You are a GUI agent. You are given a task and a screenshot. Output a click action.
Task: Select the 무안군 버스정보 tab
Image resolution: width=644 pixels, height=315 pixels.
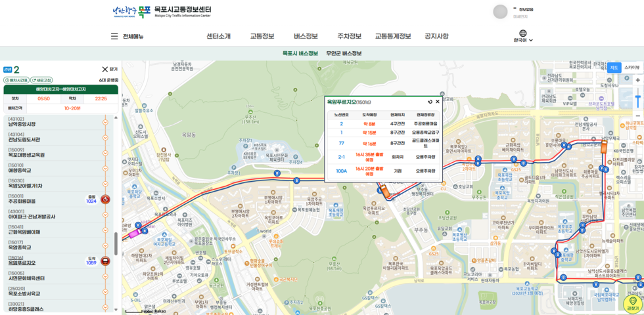pos(344,53)
